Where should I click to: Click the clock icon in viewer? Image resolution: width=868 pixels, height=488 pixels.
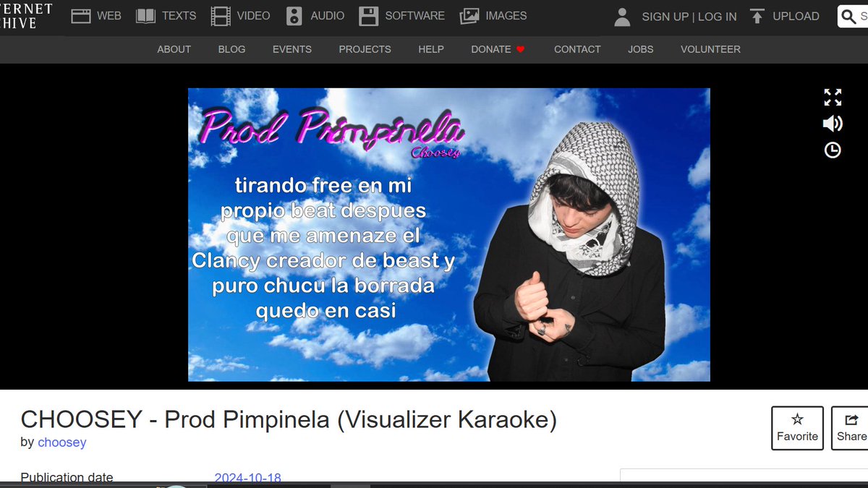click(833, 150)
